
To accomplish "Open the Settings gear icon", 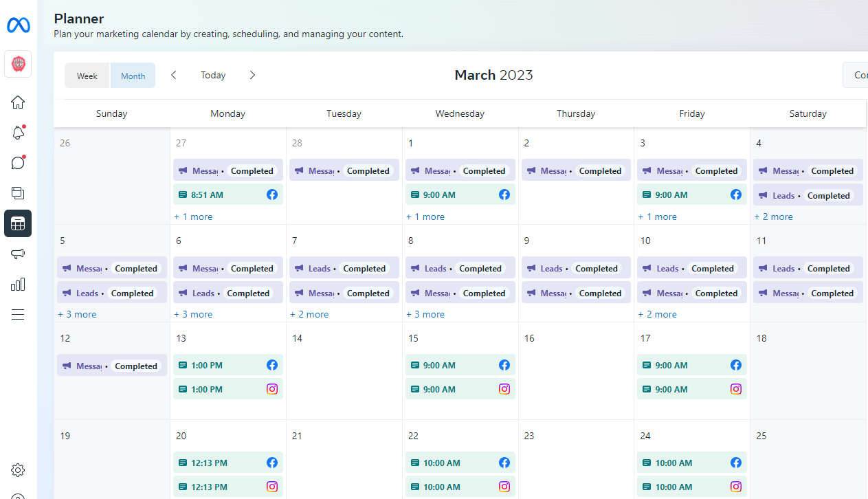I will pyautogui.click(x=18, y=470).
